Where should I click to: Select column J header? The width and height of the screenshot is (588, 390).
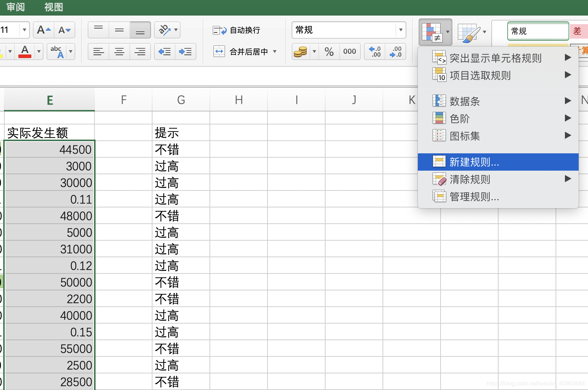pyautogui.click(x=354, y=100)
